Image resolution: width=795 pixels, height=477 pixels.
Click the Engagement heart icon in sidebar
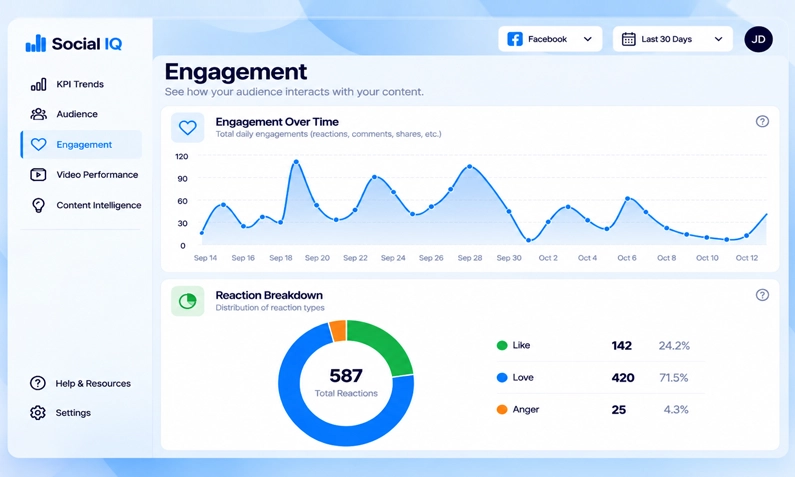[39, 144]
